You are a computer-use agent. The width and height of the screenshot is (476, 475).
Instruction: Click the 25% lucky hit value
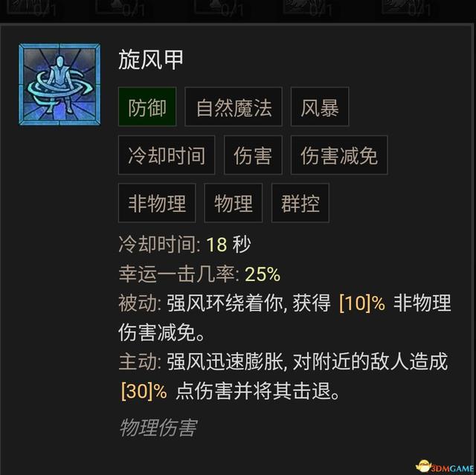pos(263,274)
